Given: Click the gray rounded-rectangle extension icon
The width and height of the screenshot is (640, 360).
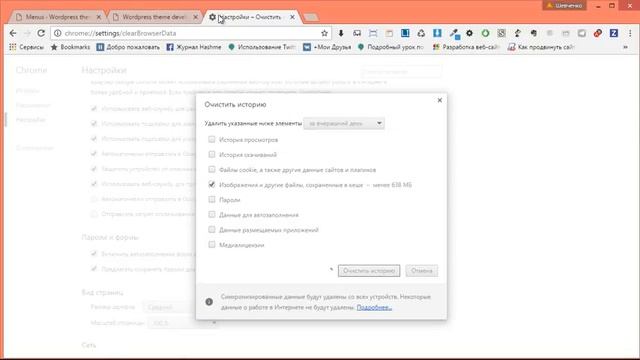Looking at the screenshot, I should pos(582,33).
